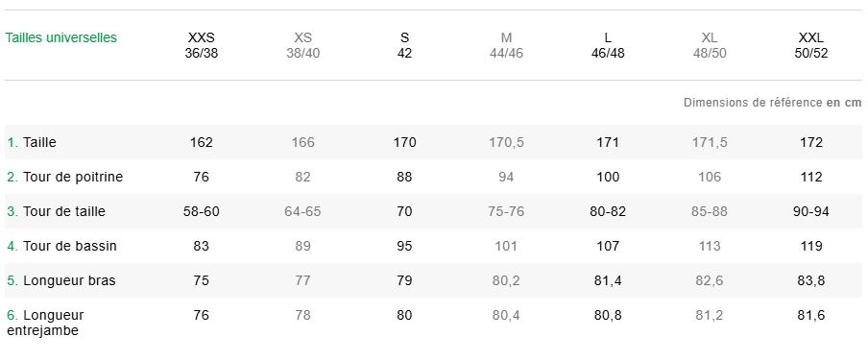Click the Dimensions de référence en cm note
This screenshot has height=361, width=868.
pos(772,103)
